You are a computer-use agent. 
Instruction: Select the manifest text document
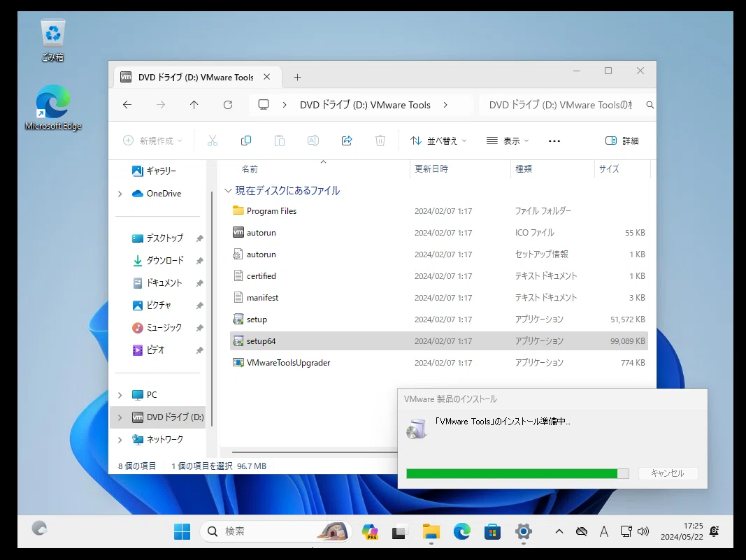click(x=438, y=298)
